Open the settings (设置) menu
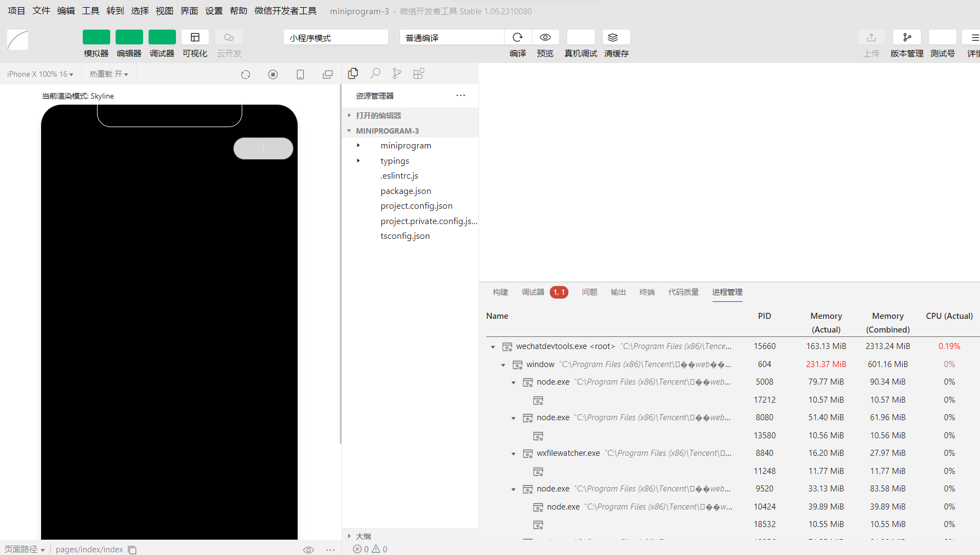 (x=214, y=11)
